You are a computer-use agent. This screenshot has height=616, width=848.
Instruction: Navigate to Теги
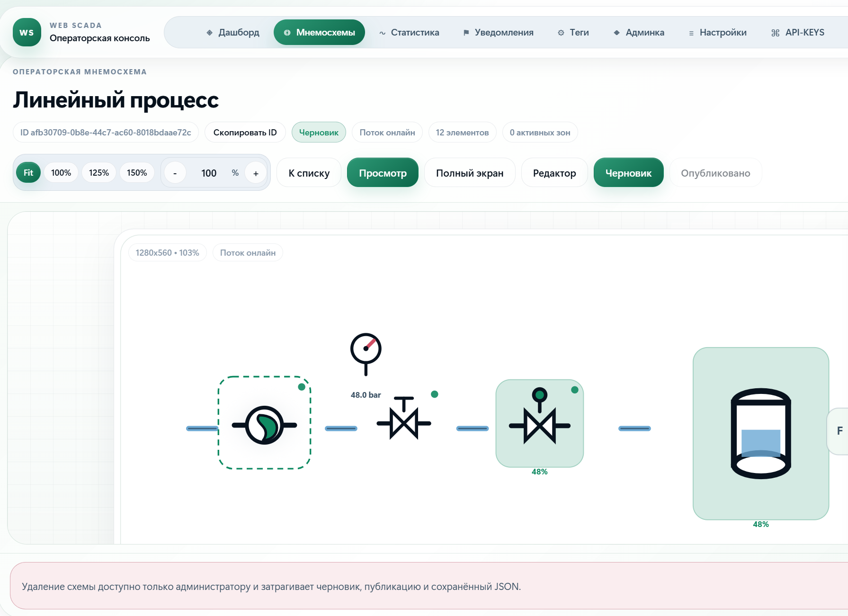[x=573, y=32]
